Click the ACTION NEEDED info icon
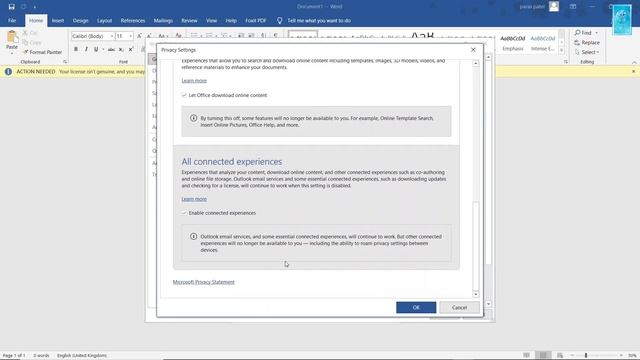Screen dimensions: 640x360 point(8,71)
